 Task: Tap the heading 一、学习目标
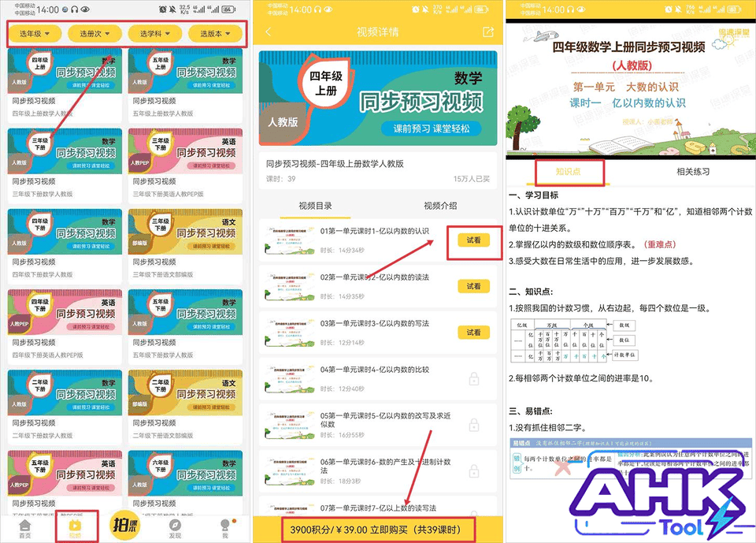(x=534, y=195)
